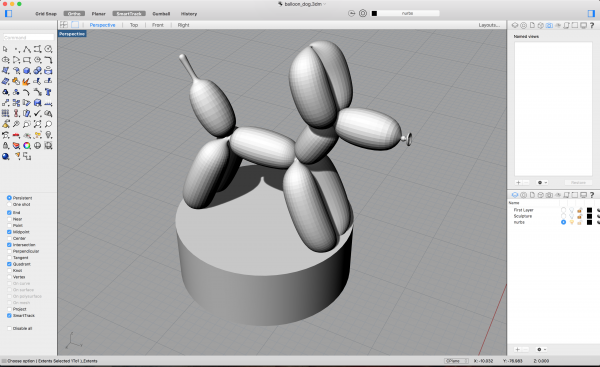Enable the Tangent osnap checkbox
The image size is (600, 367).
tap(9, 258)
